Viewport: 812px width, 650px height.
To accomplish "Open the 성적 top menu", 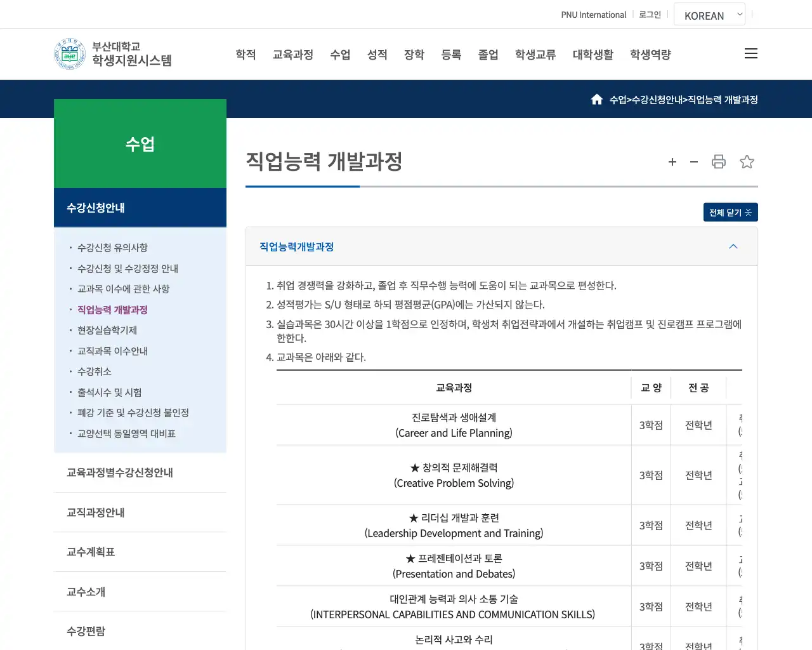I will (377, 55).
